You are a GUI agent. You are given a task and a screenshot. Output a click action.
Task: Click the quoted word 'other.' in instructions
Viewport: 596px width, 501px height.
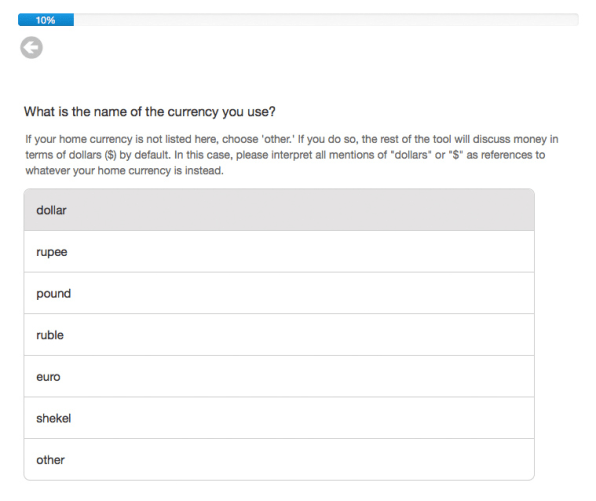tap(278, 139)
